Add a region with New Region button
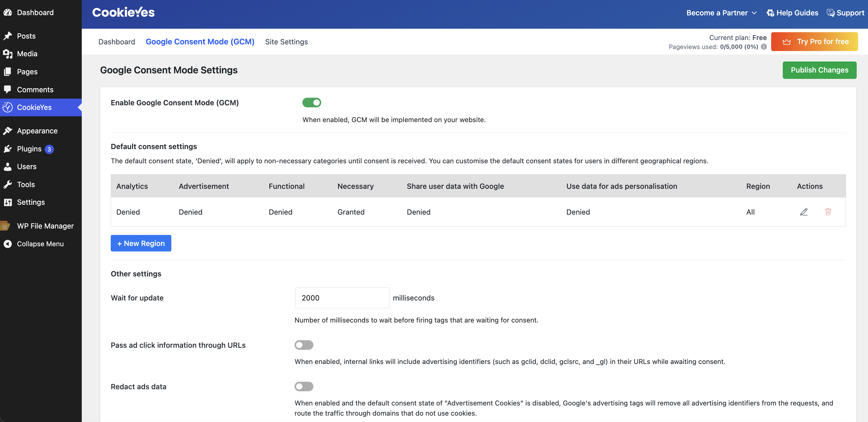 tap(141, 243)
